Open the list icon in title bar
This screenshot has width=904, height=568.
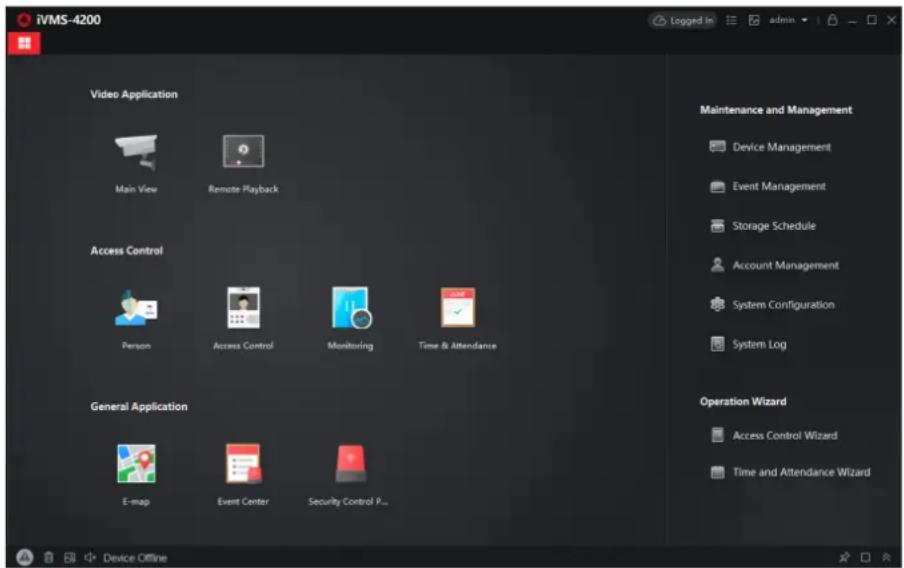pyautogui.click(x=731, y=20)
